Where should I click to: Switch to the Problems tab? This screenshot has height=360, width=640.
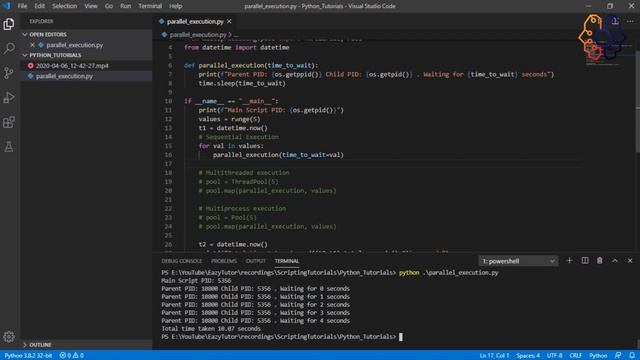coord(224,261)
